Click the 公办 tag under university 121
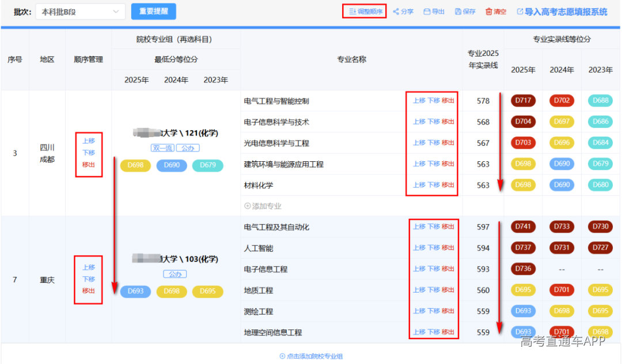 click(188, 148)
